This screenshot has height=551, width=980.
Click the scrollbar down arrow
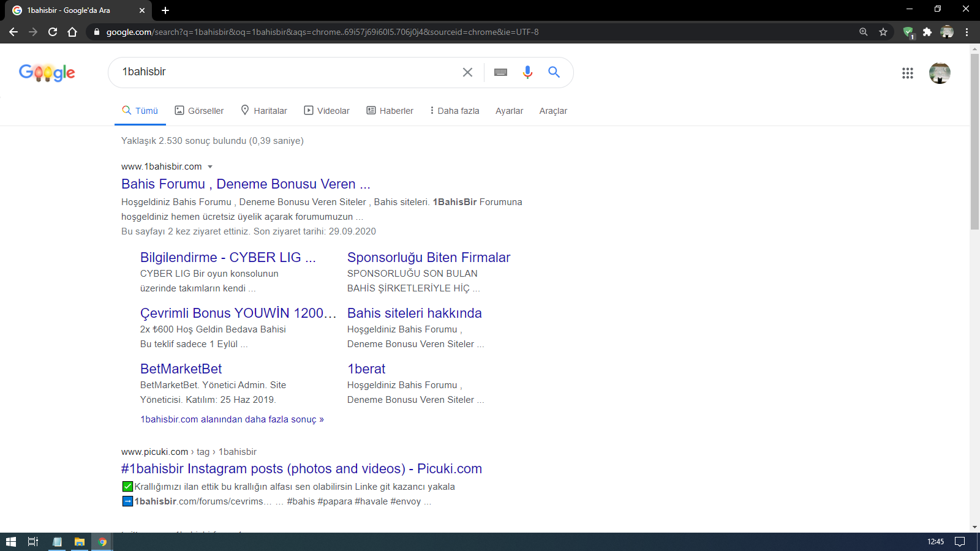(x=974, y=527)
